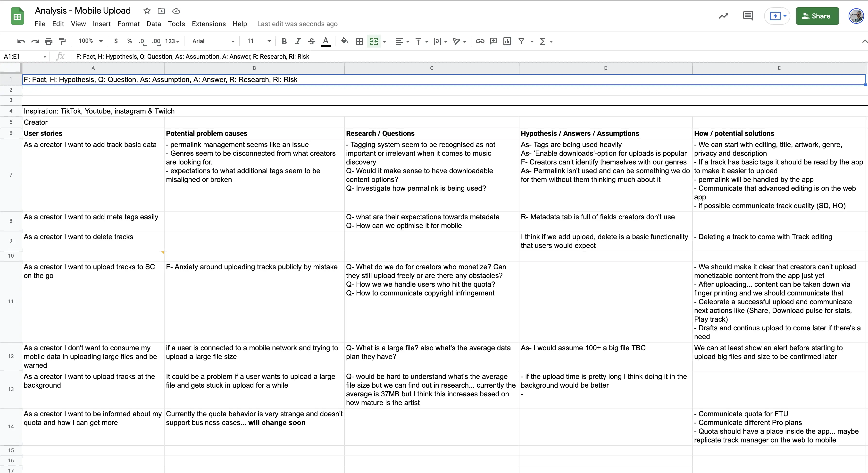Toggle italic formatting
This screenshot has width=868, height=473.
pos(298,41)
